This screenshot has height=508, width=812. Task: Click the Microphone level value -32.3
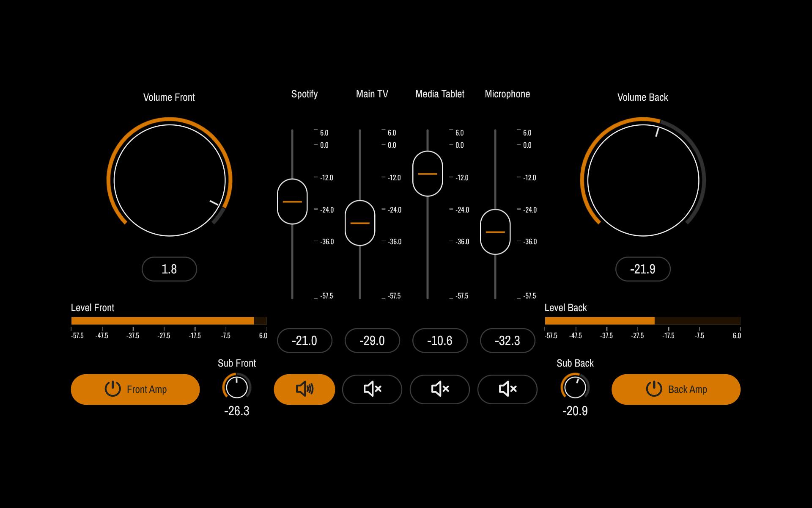(507, 340)
